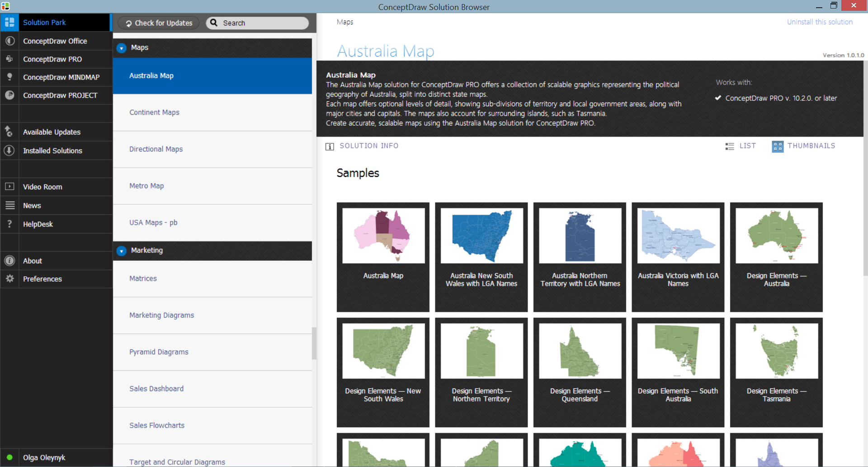The width and height of the screenshot is (868, 467).
Task: Open Australia Victoria with LGA Names sample
Action: tap(678, 257)
